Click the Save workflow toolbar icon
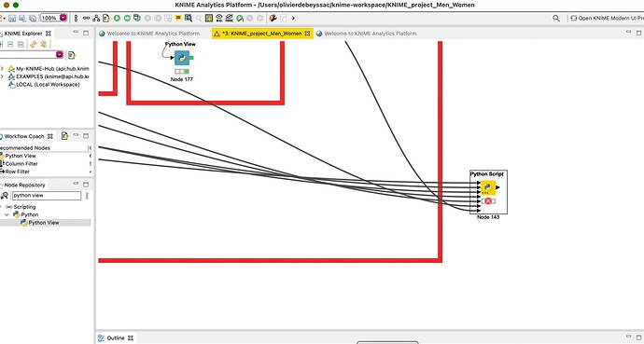Screen dimensions: 644x344 [12, 18]
